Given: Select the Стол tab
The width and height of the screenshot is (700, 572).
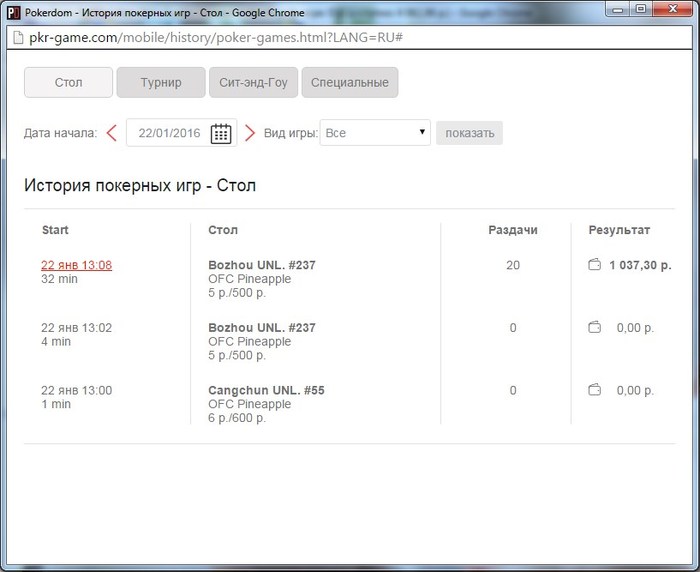Looking at the screenshot, I should pos(68,82).
